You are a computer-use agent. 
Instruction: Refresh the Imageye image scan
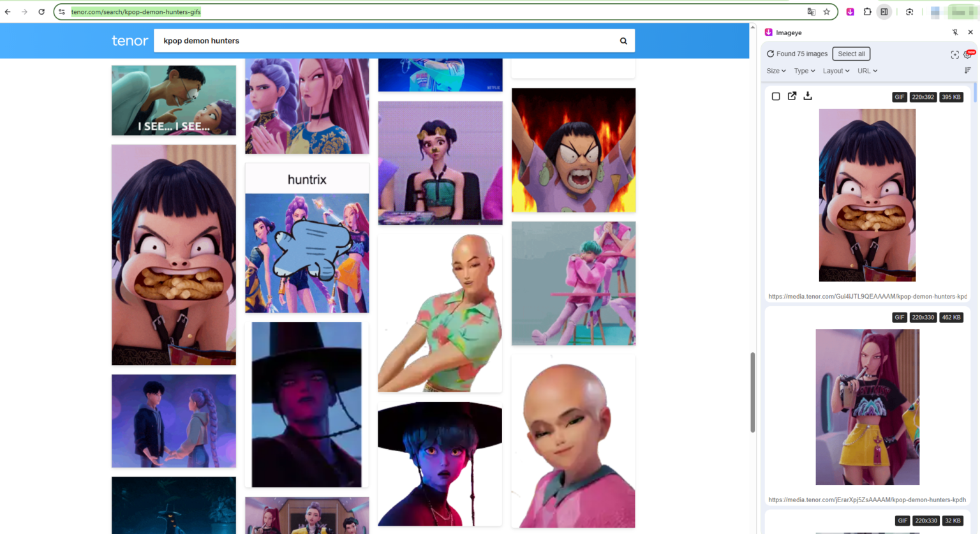coord(771,54)
